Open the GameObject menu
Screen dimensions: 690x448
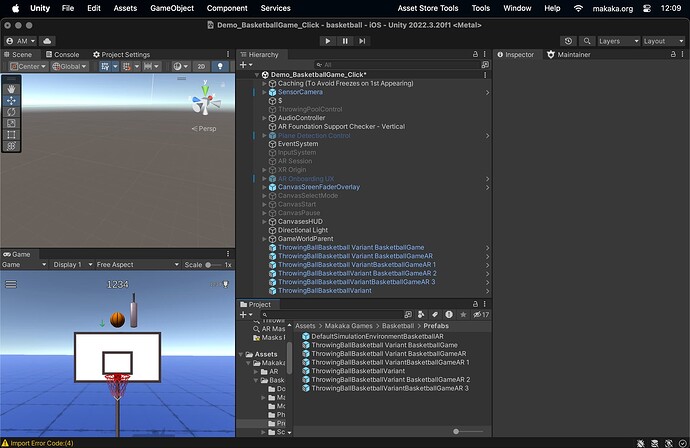(x=171, y=8)
